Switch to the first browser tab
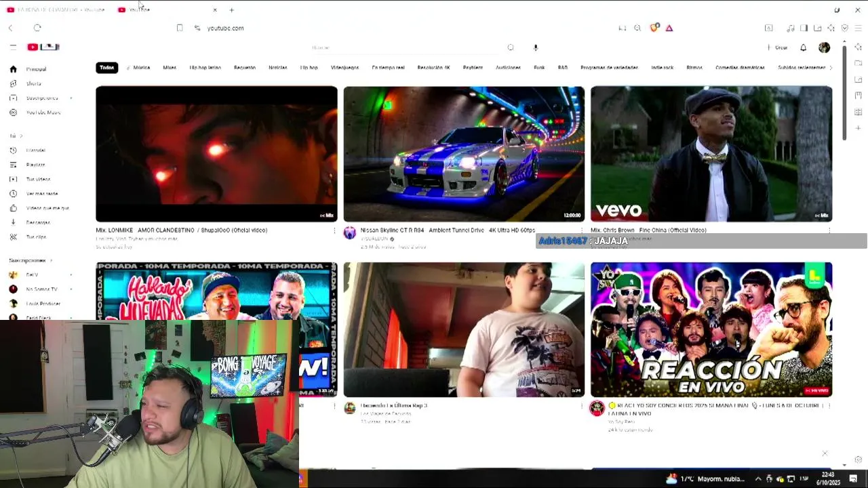This screenshot has width=868, height=488. 58,10
